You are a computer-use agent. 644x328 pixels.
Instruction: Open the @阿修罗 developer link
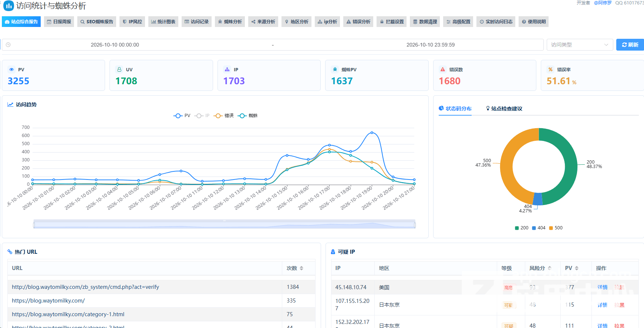tap(603, 3)
